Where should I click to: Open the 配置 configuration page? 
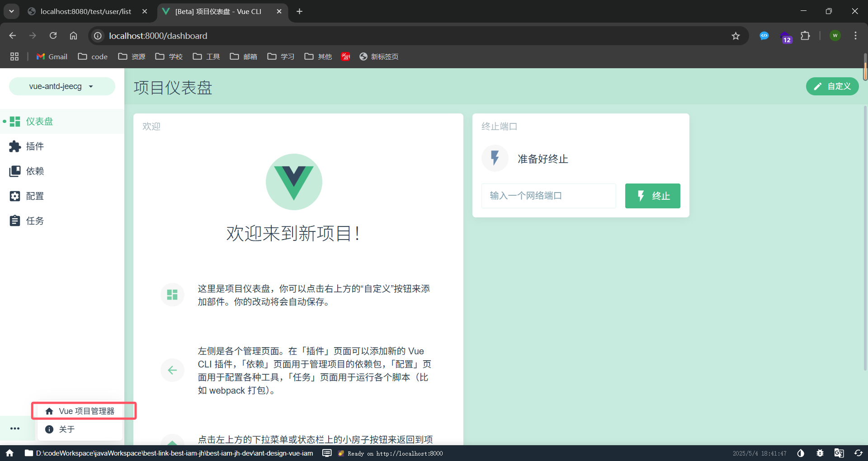[62, 196]
